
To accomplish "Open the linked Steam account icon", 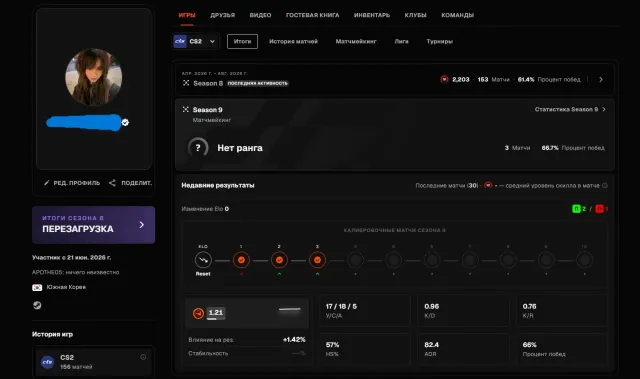I will (x=37, y=305).
